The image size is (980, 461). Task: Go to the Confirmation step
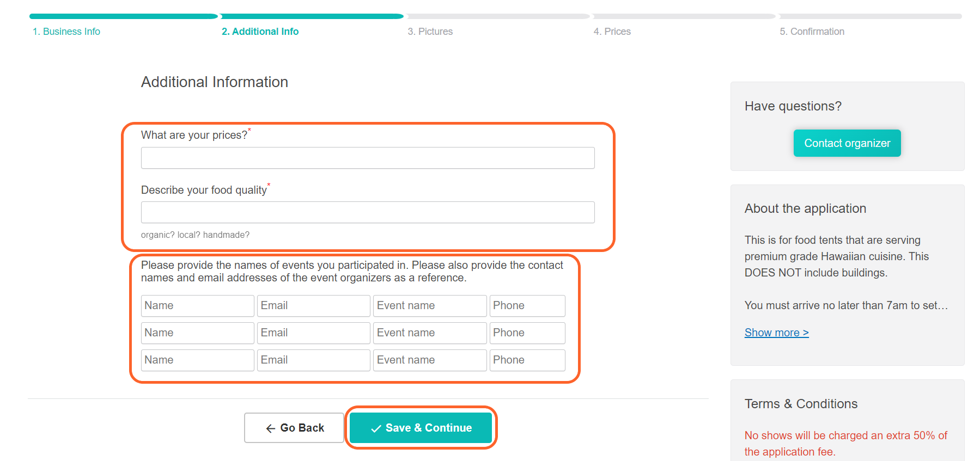point(812,31)
